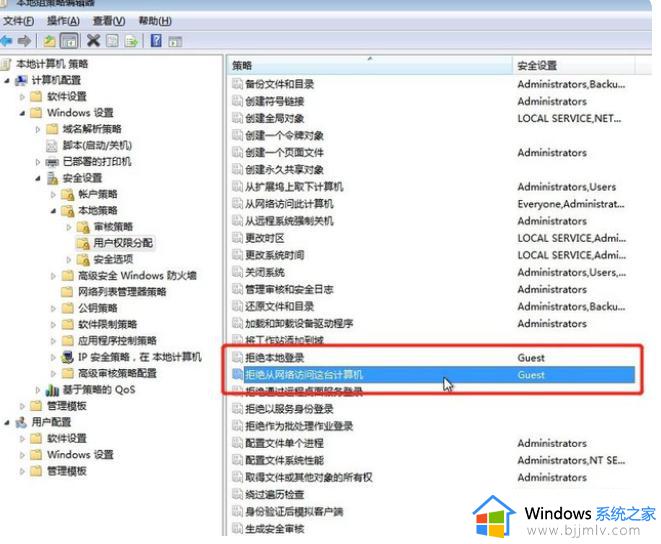The width and height of the screenshot is (661, 544).
Task: Select policy 拒绝作为批处理作业登录
Action: point(299,426)
